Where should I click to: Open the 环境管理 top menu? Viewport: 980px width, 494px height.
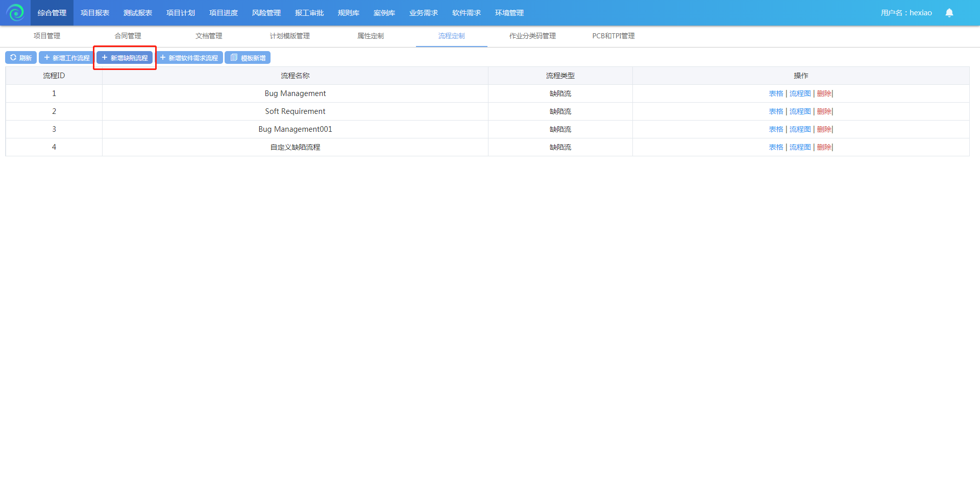coord(509,13)
